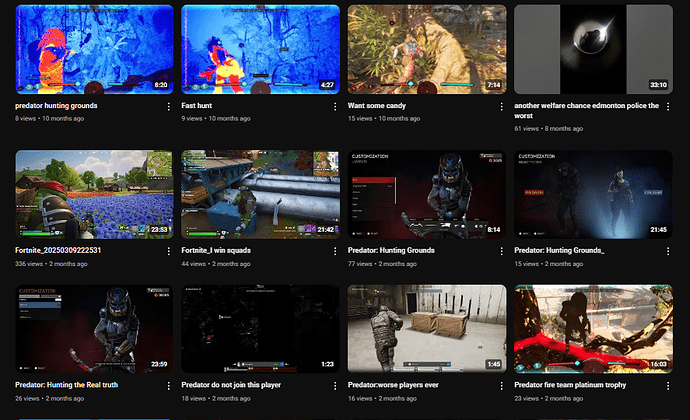Open the 'Fast hunt' title link
Viewport: 690px width, 420px height.
click(196, 106)
